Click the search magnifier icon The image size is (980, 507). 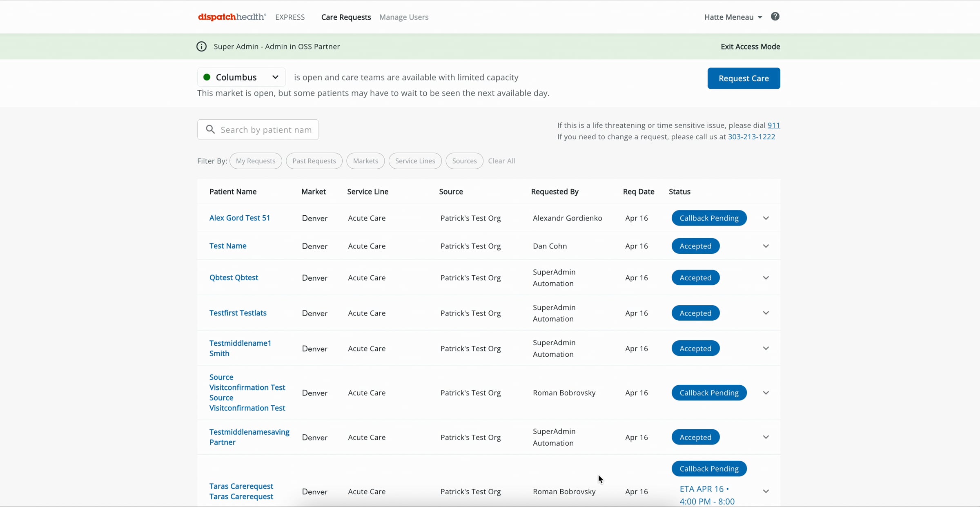tap(211, 129)
